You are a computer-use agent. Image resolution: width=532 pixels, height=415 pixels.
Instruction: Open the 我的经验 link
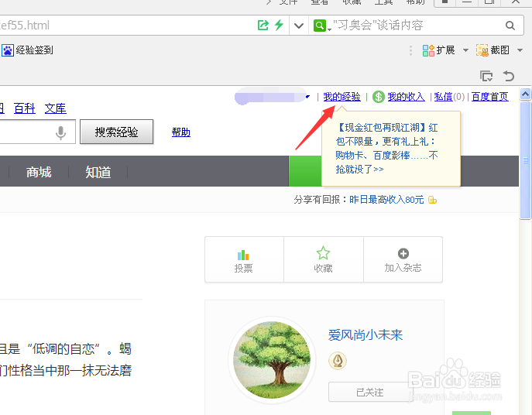pyautogui.click(x=342, y=97)
